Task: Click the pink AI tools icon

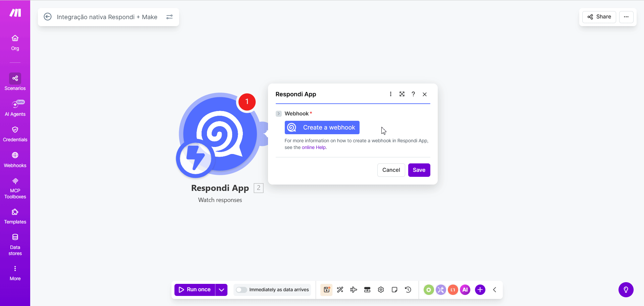Action: coord(465,290)
